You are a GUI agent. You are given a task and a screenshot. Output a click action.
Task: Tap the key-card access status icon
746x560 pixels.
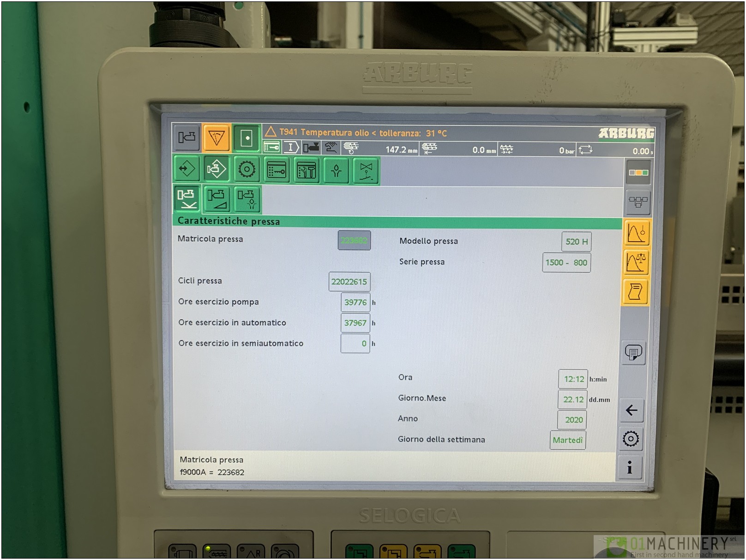[x=271, y=148]
